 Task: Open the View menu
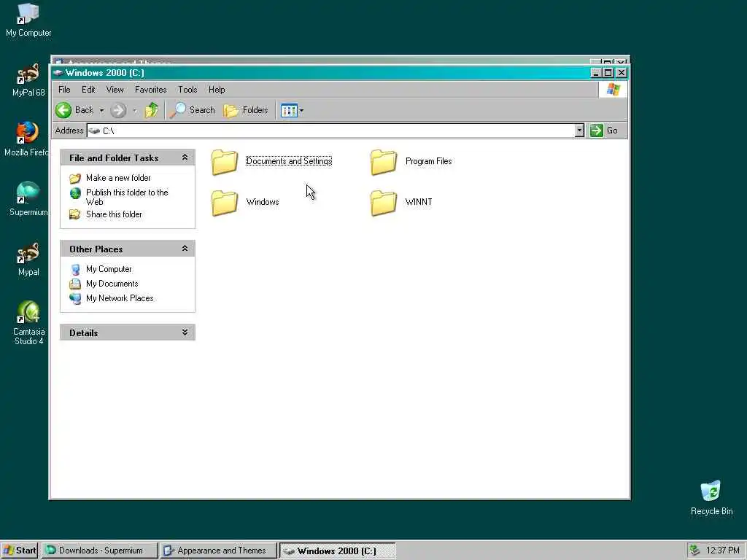[x=115, y=90]
